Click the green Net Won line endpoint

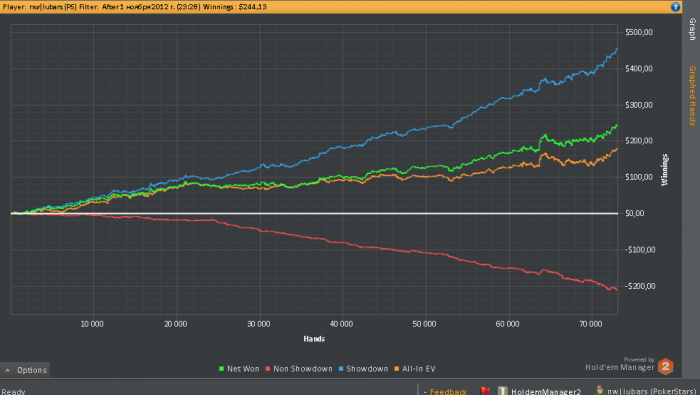tap(617, 125)
